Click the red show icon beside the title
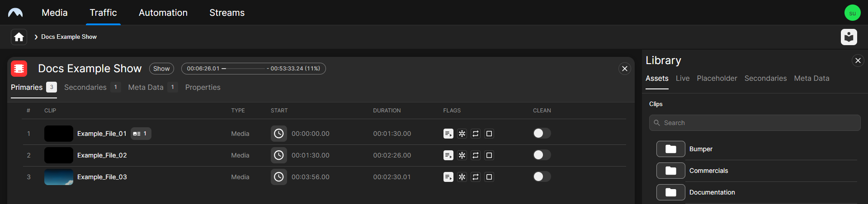Screen dimensions: 868x204 pos(19,69)
